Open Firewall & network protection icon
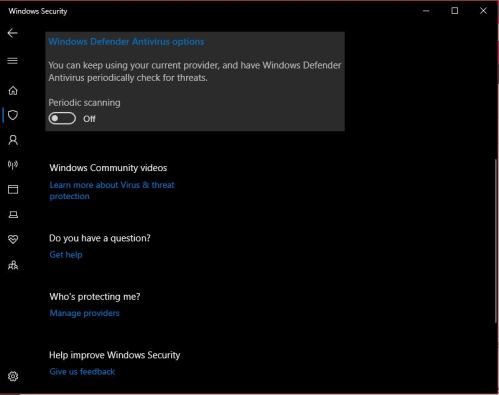Screen dimensions: 499x395 13,165
